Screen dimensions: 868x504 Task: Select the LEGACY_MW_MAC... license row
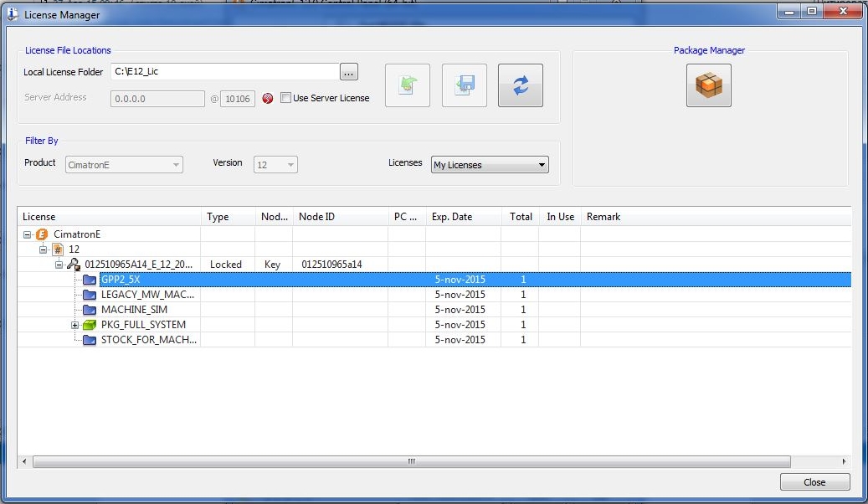tap(434, 294)
